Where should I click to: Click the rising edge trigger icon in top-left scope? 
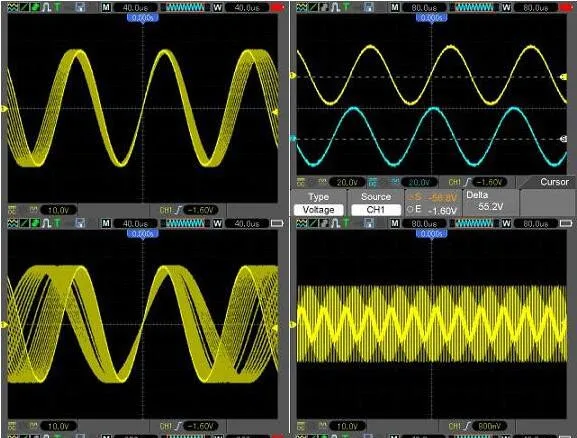point(178,210)
